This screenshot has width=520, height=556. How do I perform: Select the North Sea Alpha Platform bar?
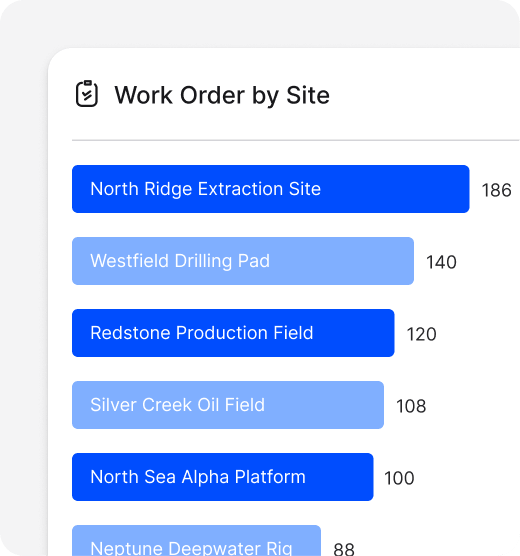tap(223, 477)
